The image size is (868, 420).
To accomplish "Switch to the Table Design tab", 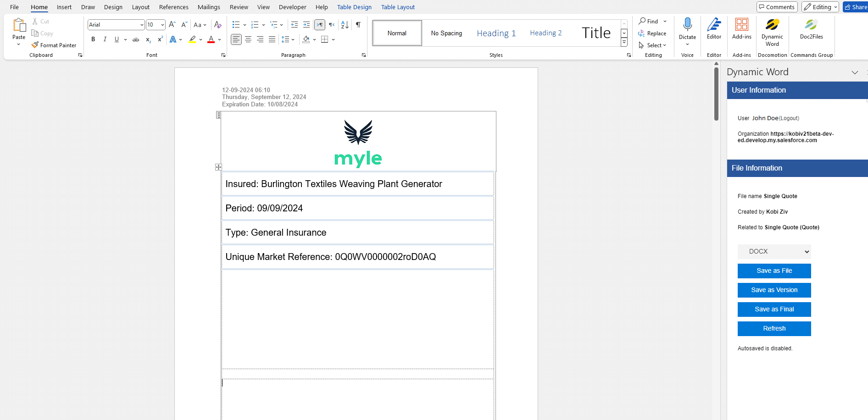I will (x=354, y=7).
